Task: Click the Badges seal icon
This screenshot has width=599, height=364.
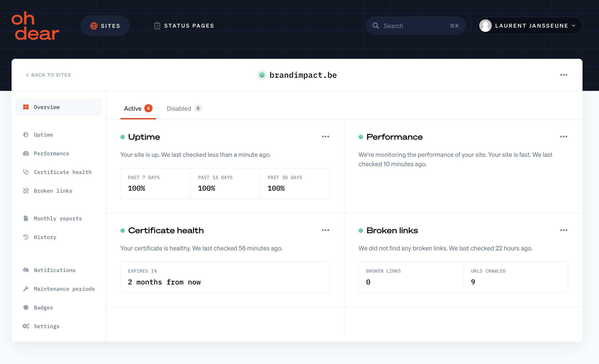Action: pyautogui.click(x=26, y=307)
